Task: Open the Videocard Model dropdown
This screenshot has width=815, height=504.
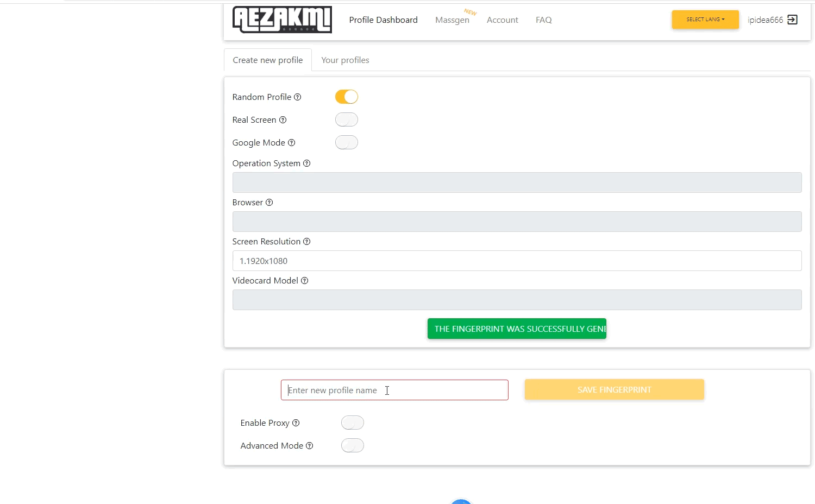Action: click(517, 300)
